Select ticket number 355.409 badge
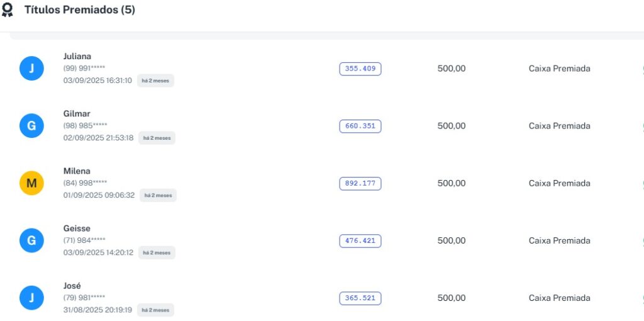 point(360,69)
